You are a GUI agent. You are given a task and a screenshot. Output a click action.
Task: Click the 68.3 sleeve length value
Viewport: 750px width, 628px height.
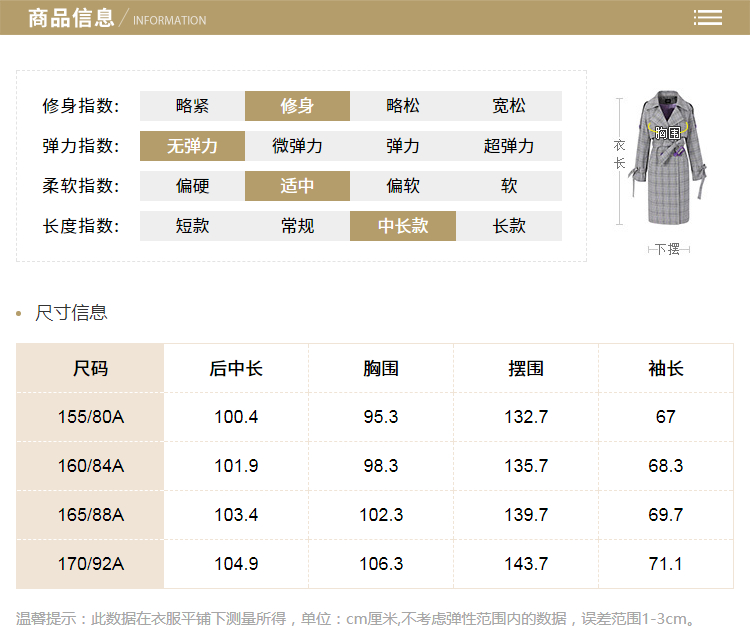coord(666,466)
